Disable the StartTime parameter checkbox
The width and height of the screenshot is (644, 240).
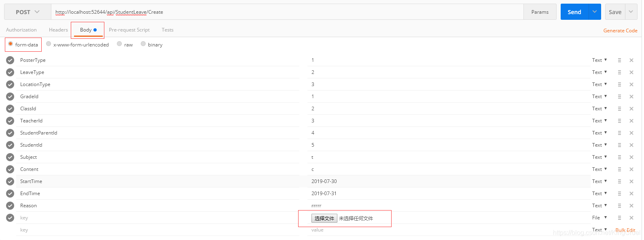pos(10,181)
